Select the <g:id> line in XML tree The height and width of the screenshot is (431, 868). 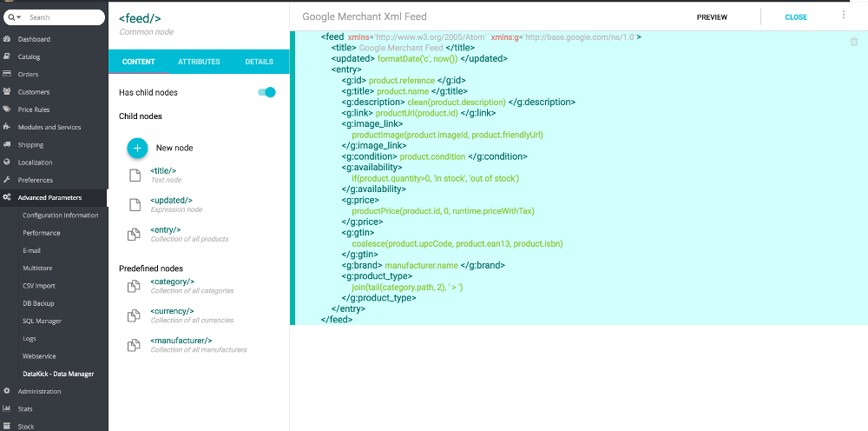[404, 80]
